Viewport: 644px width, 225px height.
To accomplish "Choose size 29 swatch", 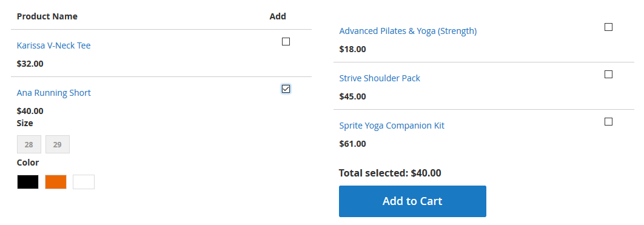I will 58,144.
